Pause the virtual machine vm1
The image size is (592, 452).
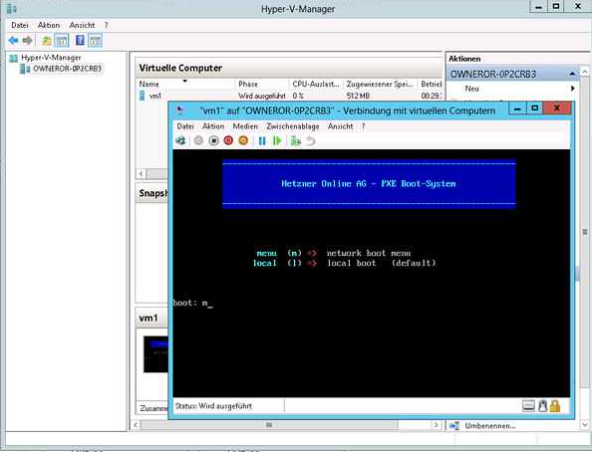(x=262, y=141)
